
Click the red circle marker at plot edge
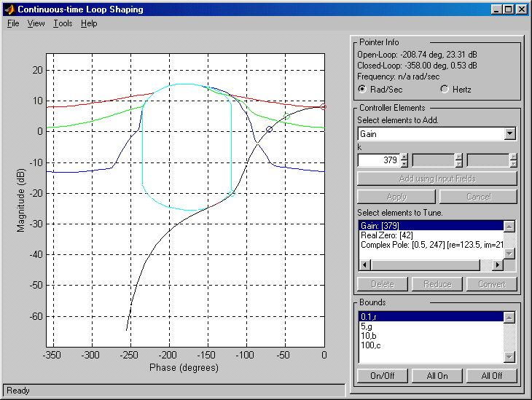pyautogui.click(x=324, y=107)
